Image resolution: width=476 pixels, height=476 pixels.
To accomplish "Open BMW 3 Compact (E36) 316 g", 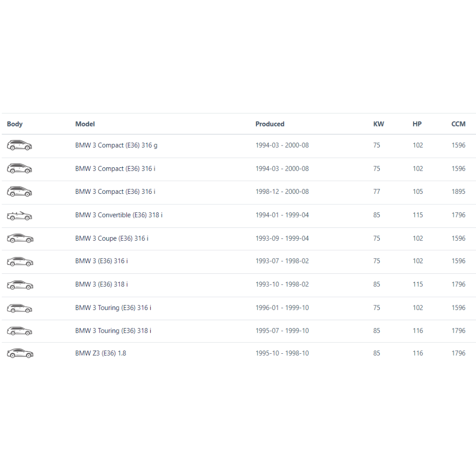I will (116, 145).
